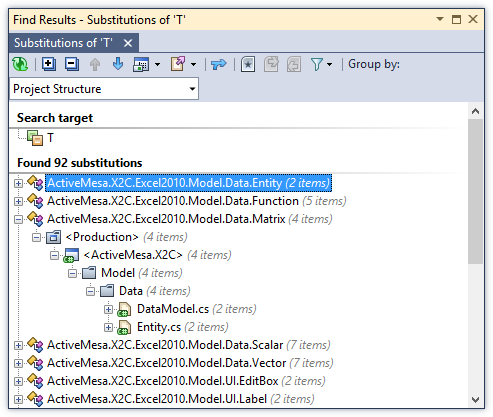
Task: Open the window position dropdown in title bar
Action: pyautogui.click(x=440, y=19)
